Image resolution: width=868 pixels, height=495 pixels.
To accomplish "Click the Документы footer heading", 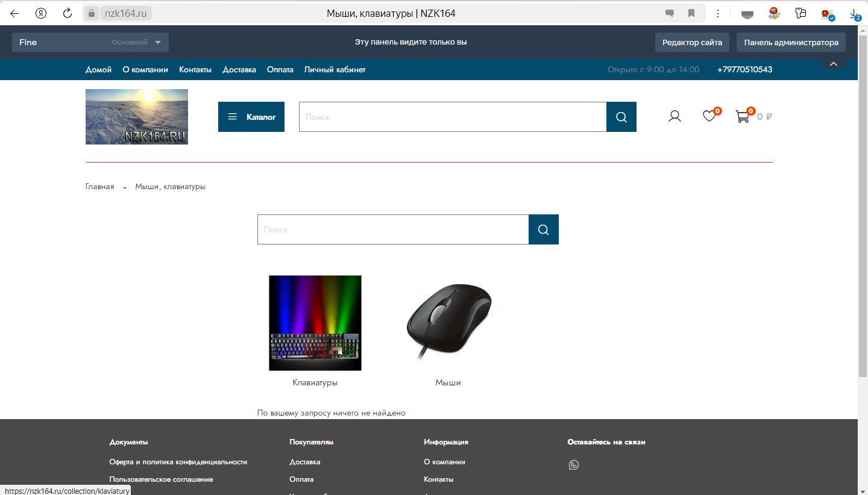I will [129, 442].
